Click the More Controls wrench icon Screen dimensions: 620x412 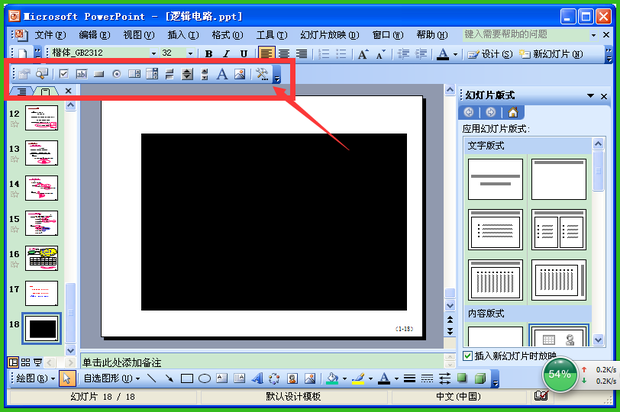(262, 74)
